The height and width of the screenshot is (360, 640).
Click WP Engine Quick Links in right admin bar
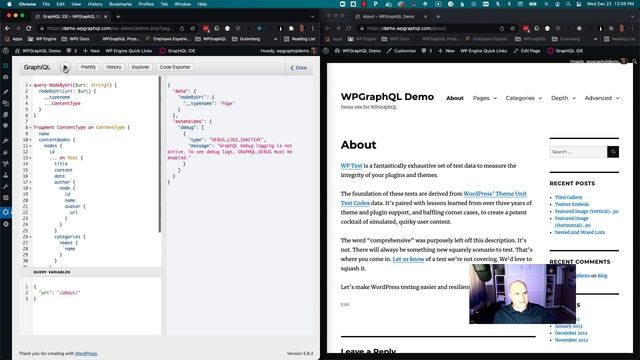coord(483,51)
